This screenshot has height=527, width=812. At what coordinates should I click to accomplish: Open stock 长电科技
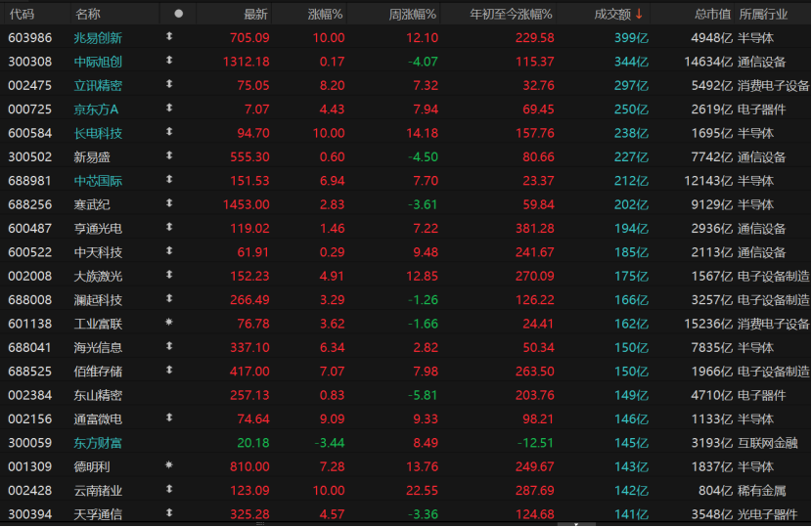click(x=98, y=133)
